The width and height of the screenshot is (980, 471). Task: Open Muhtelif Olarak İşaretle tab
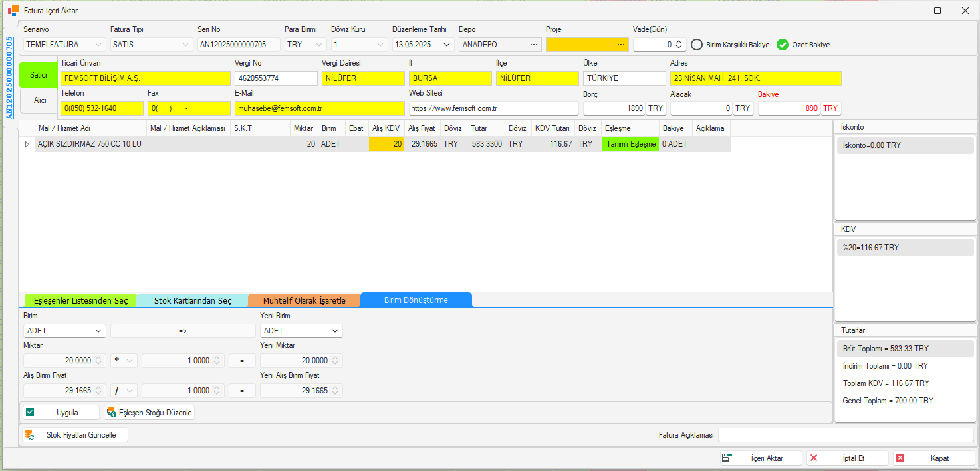point(305,300)
